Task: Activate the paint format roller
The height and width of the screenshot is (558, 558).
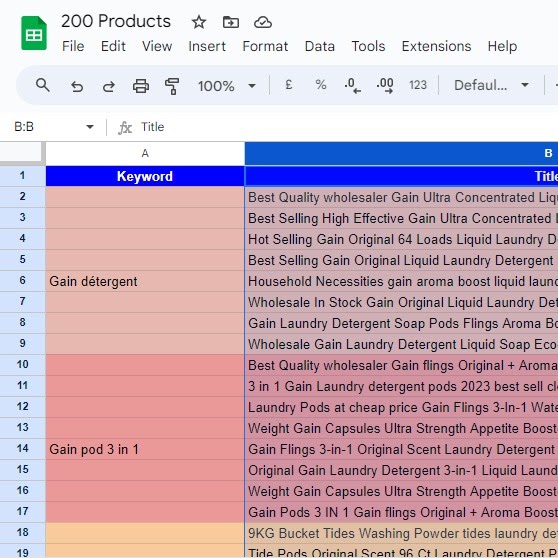Action: [x=172, y=86]
